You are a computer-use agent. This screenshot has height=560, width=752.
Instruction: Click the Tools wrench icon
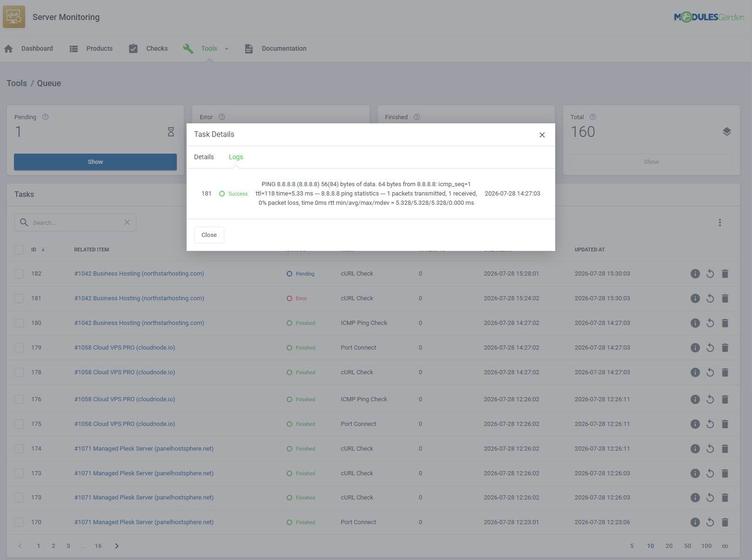click(x=188, y=48)
